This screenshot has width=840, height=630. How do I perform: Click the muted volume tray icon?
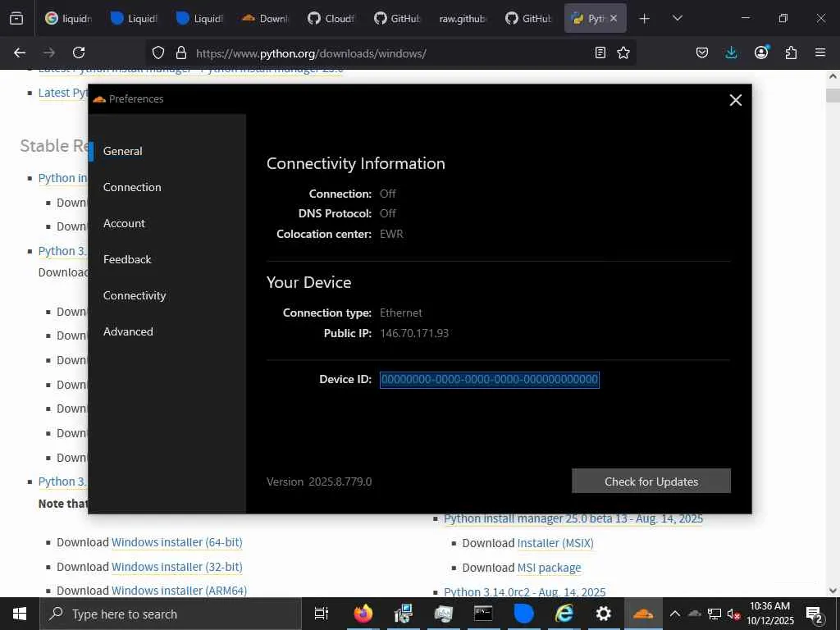(733, 614)
